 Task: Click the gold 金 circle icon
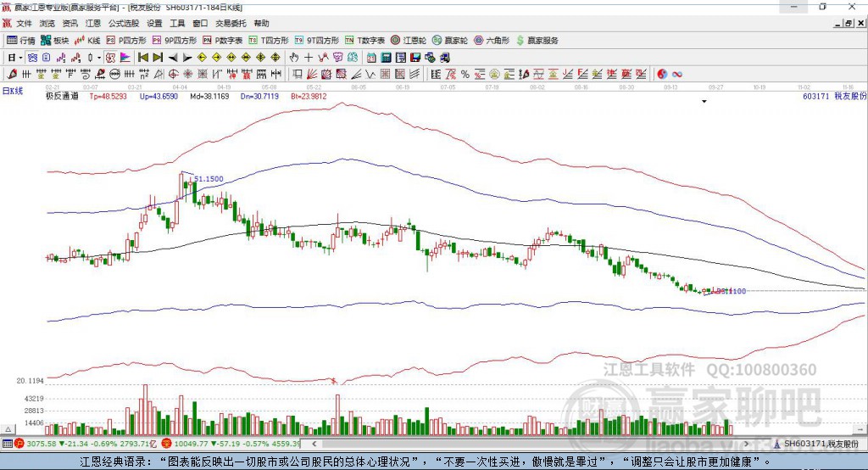click(x=494, y=74)
